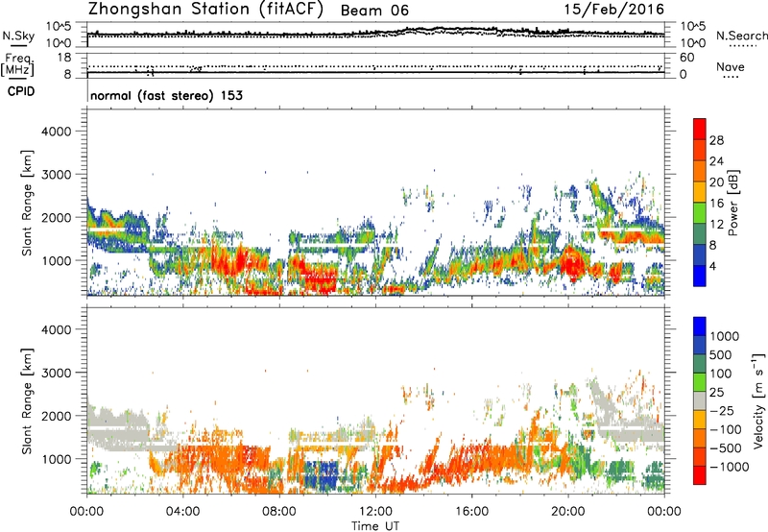Click power panel "Slant Range [km]" axis label
This screenshot has width=768, height=532.
click(27, 203)
